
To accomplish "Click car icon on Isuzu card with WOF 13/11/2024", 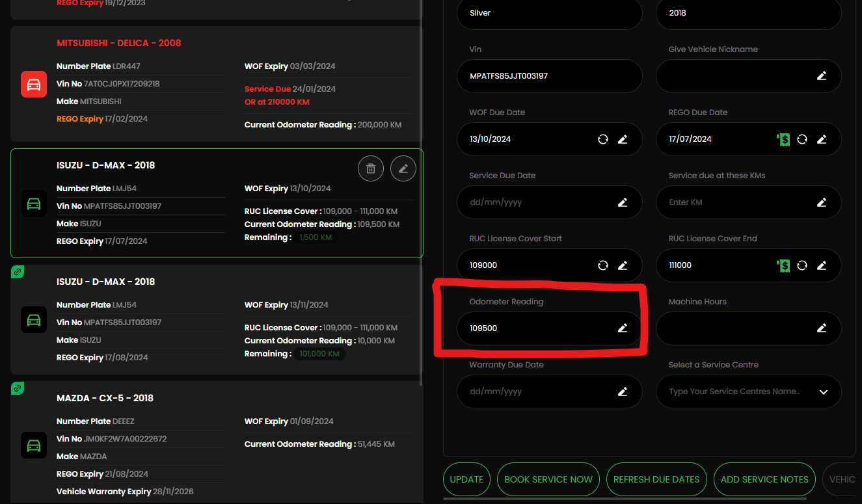I will coord(34,319).
